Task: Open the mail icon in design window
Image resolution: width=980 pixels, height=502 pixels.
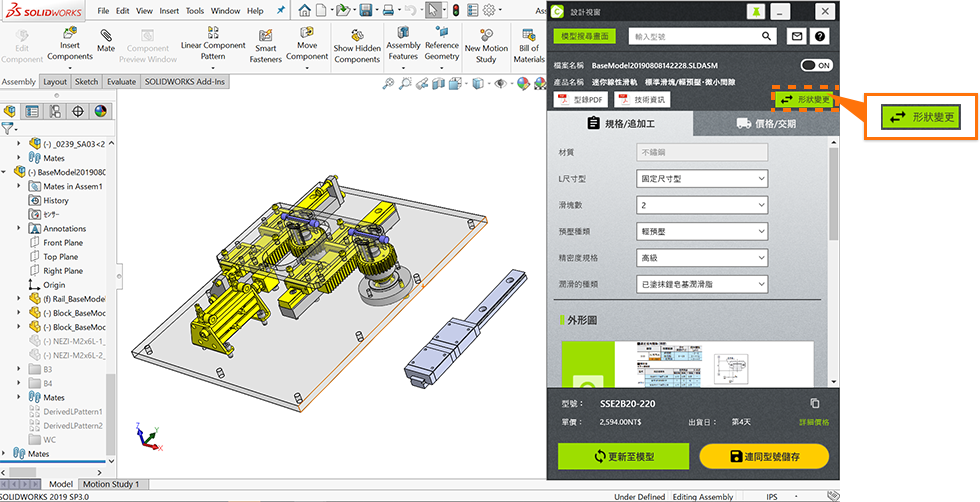Action: (x=797, y=36)
